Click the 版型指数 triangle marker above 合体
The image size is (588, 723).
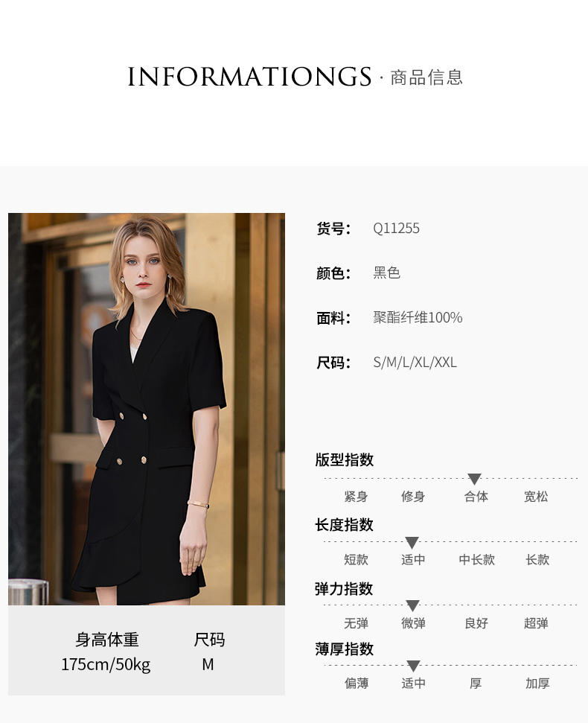[474, 479]
